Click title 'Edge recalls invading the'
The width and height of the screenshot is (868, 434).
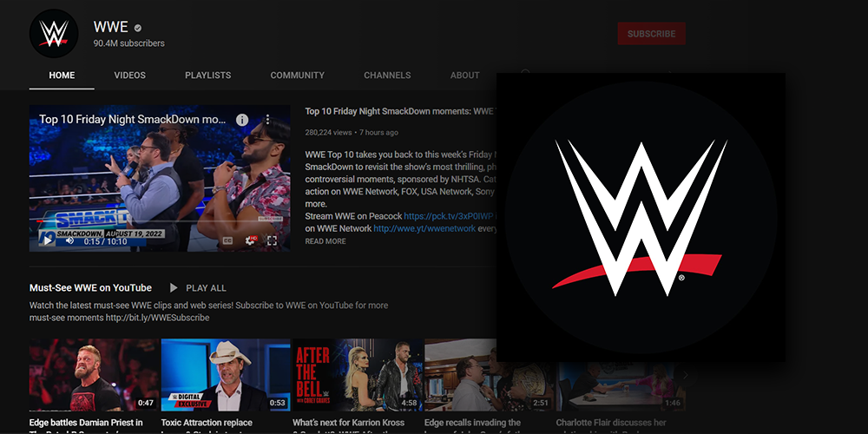pos(472,423)
